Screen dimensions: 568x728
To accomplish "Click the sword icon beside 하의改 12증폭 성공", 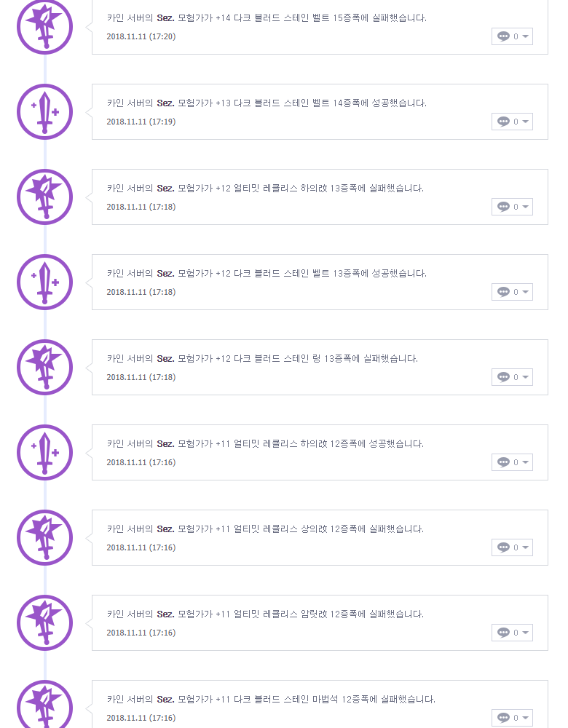I will (x=44, y=453).
